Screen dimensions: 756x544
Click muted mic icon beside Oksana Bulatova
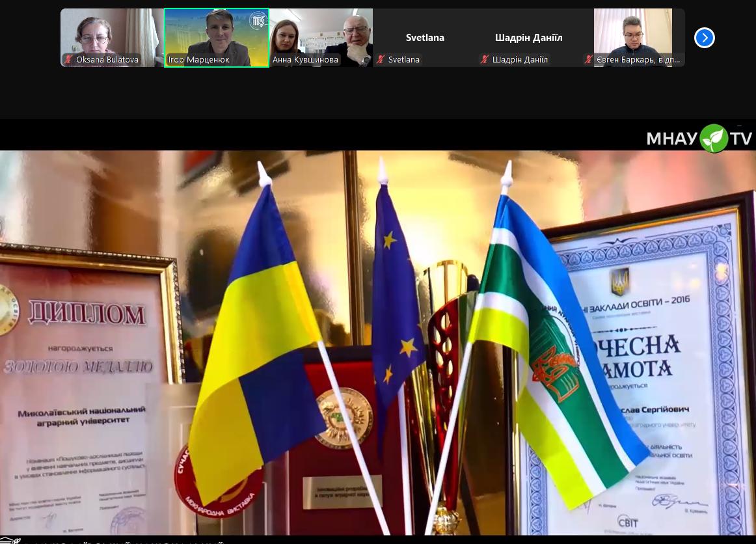[68, 60]
